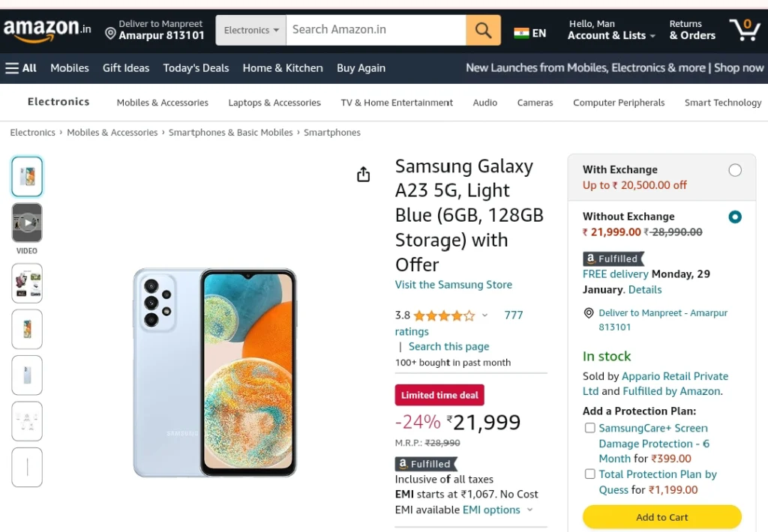
Task: Open the shopping cart icon
Action: (745, 30)
